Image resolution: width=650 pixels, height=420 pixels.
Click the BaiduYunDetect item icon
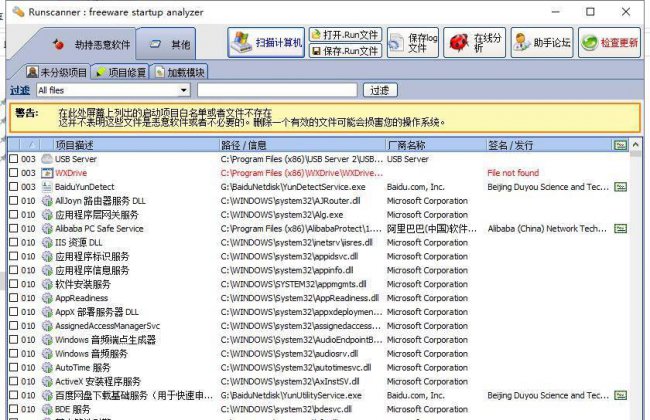47,187
